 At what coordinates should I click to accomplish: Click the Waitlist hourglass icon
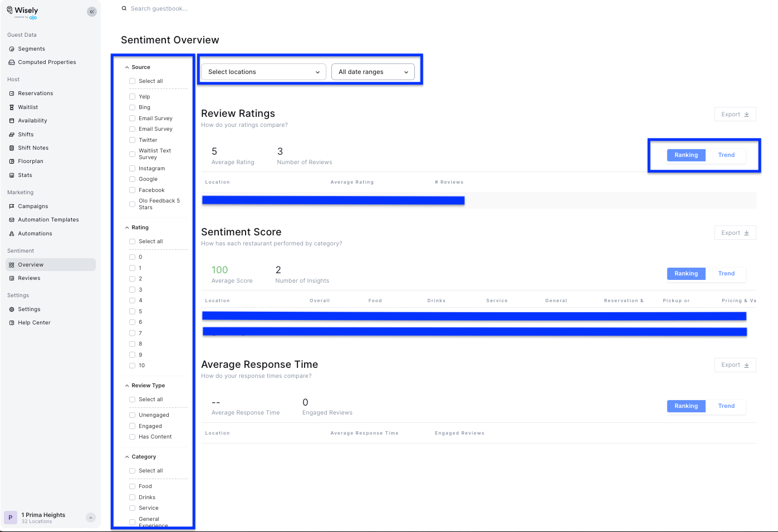12,107
